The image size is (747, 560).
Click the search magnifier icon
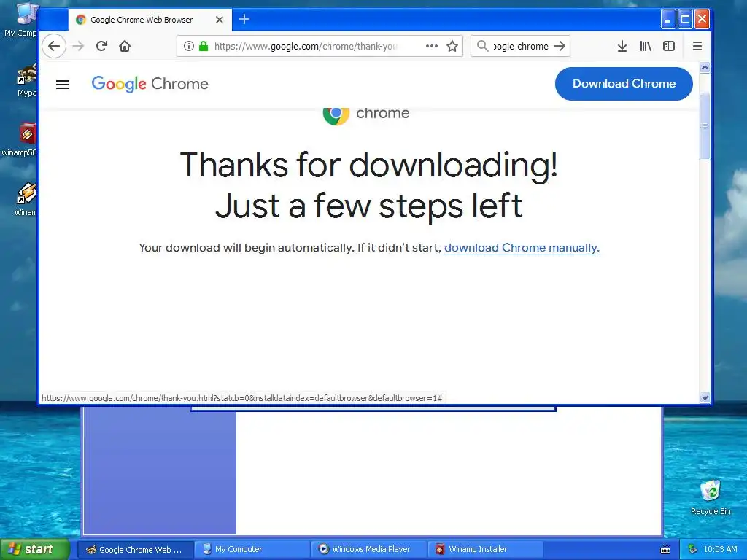[x=483, y=46]
